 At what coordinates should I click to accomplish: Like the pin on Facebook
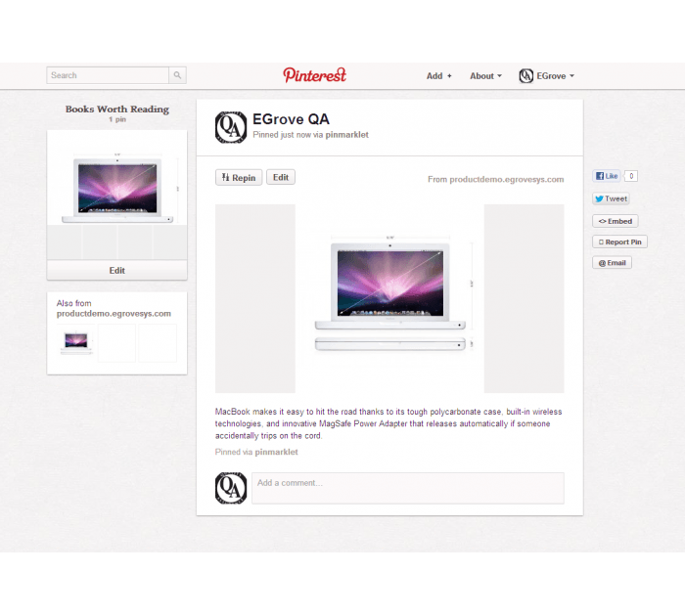point(607,176)
